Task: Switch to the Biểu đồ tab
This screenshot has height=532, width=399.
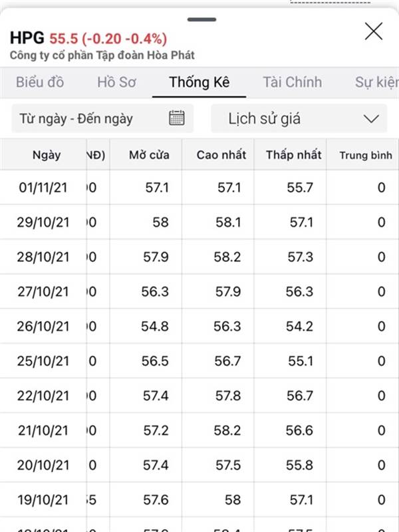Action: pos(40,82)
